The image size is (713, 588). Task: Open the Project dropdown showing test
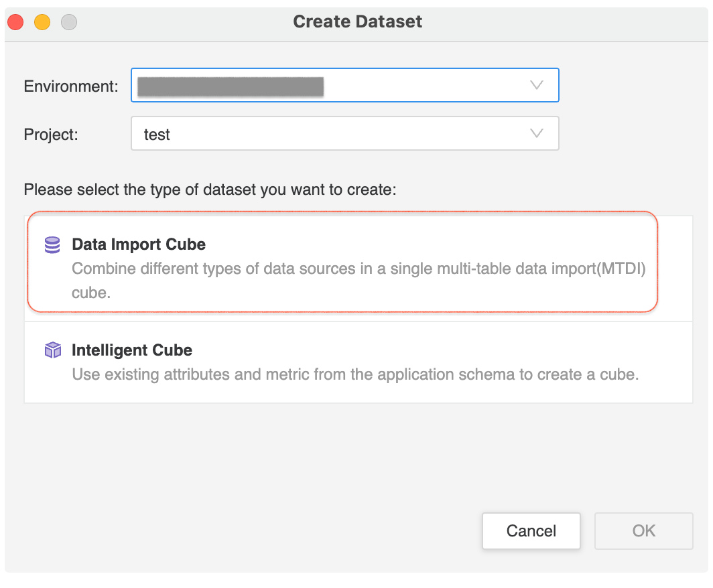(344, 133)
